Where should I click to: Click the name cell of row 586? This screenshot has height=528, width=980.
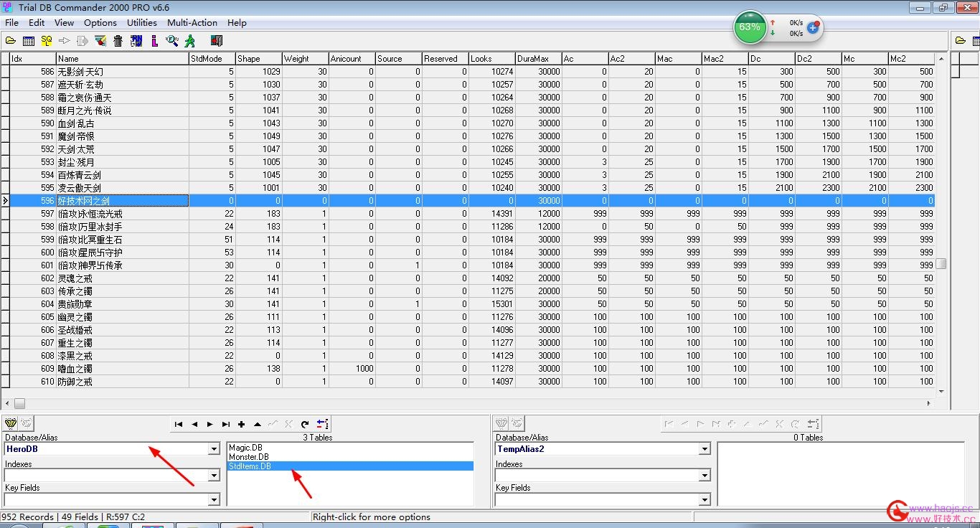[x=123, y=72]
